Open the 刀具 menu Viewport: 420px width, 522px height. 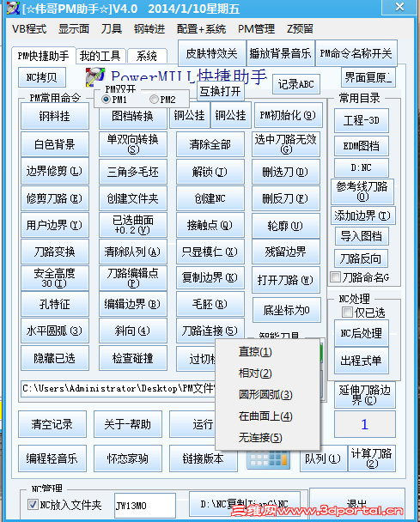click(x=112, y=29)
